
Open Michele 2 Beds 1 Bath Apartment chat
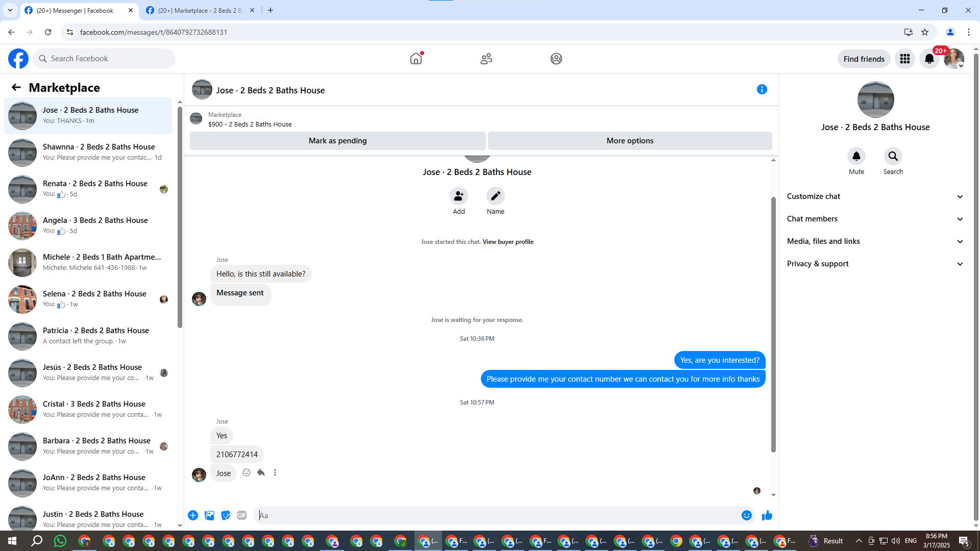click(x=88, y=262)
